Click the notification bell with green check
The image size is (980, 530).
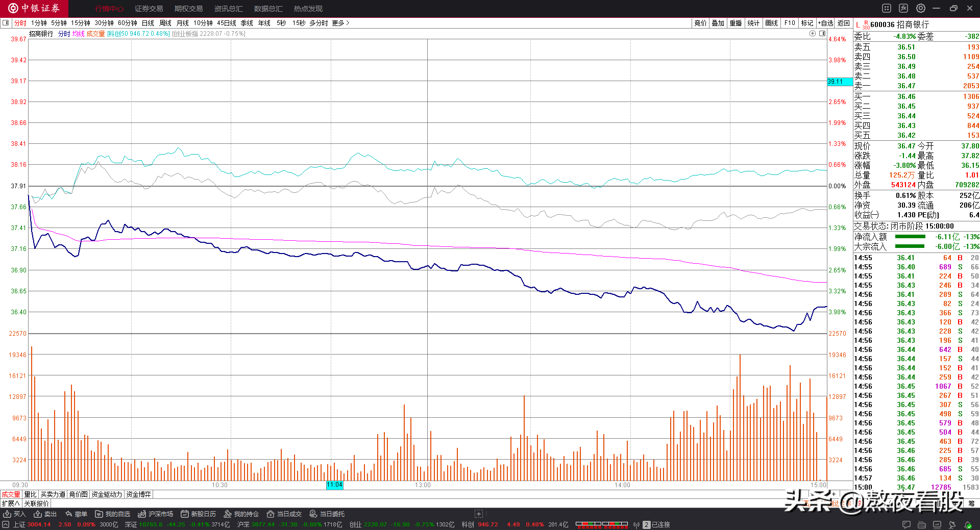968,524
